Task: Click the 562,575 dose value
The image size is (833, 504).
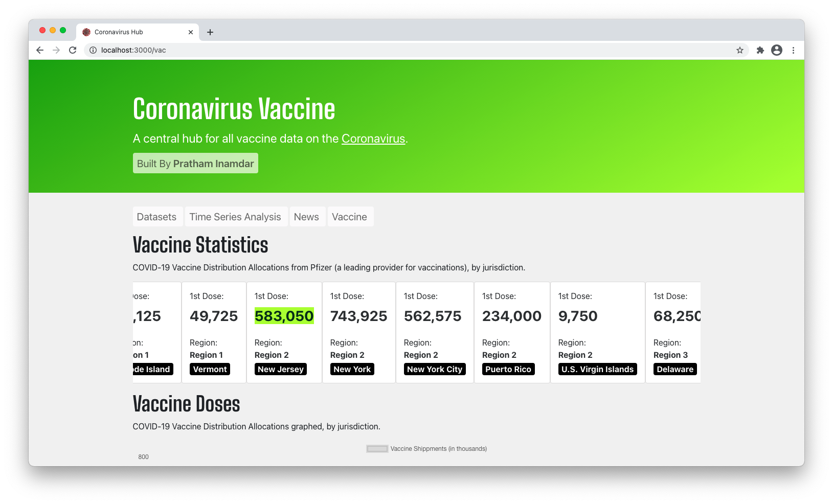Action: coord(433,316)
